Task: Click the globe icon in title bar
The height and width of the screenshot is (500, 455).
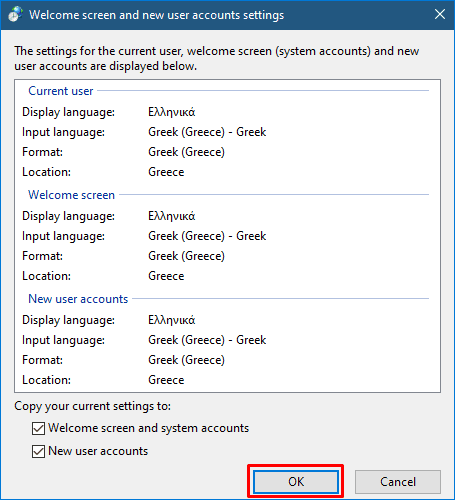Action: click(15, 15)
